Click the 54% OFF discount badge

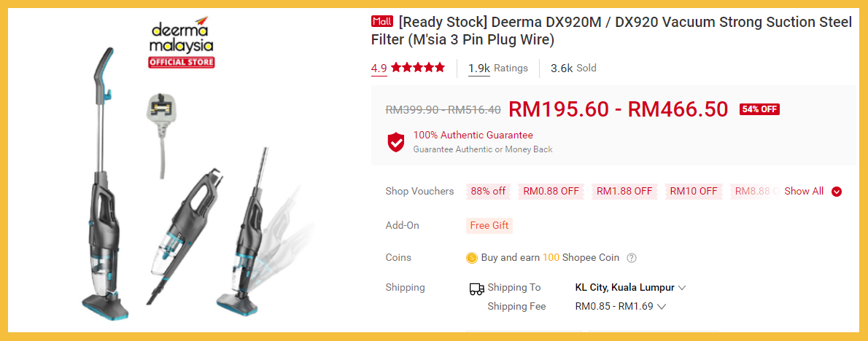[x=759, y=109]
